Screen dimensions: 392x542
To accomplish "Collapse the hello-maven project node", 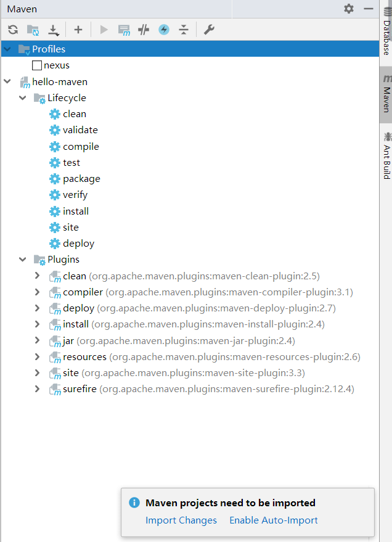I will pos(7,81).
